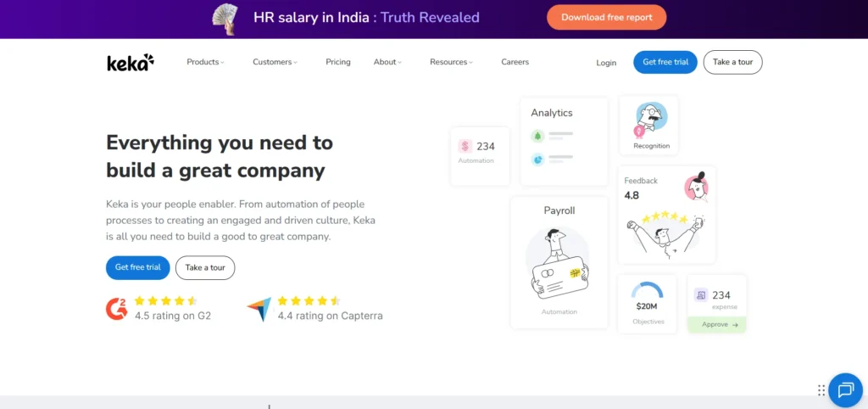Viewport: 868px width, 409px height.
Task: Click the 'Truth Revealed' banner text
Action: coord(430,17)
